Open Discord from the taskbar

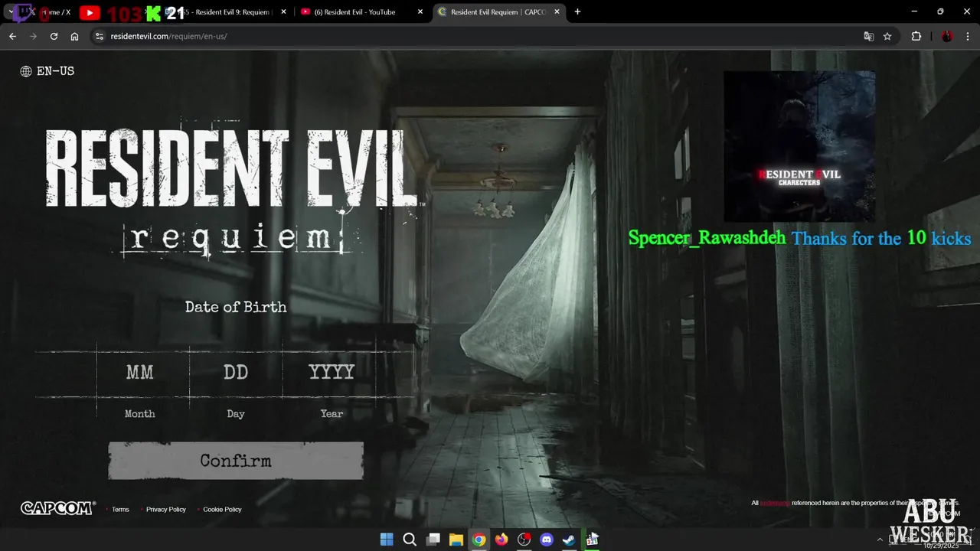coord(547,540)
